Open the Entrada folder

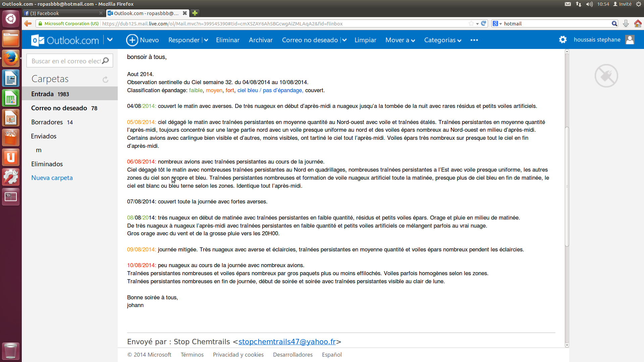(x=70, y=94)
